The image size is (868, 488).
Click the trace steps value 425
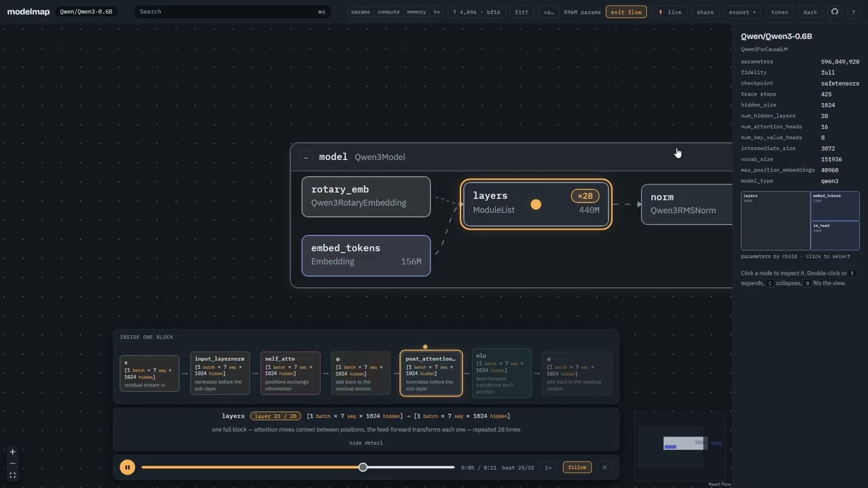[x=826, y=94]
